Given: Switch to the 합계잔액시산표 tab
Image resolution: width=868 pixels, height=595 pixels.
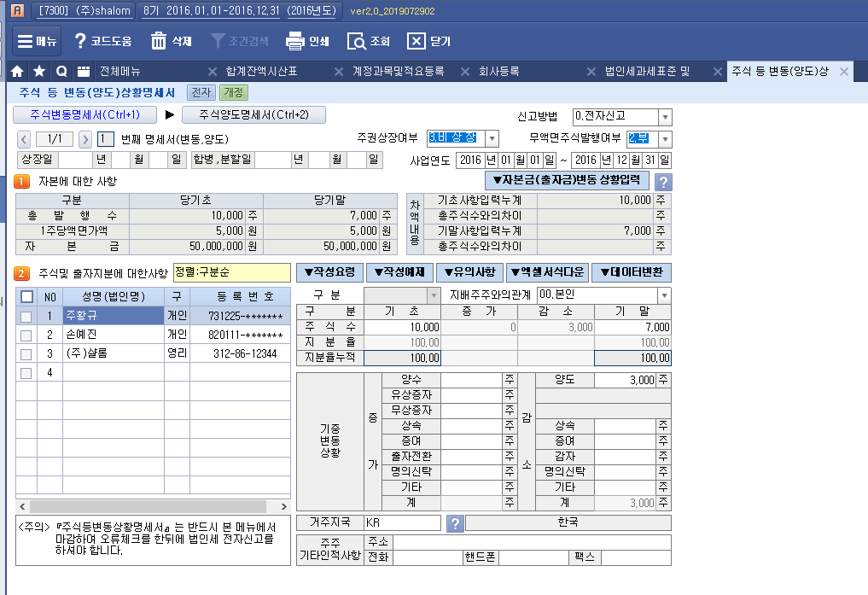Looking at the screenshot, I should [x=261, y=71].
